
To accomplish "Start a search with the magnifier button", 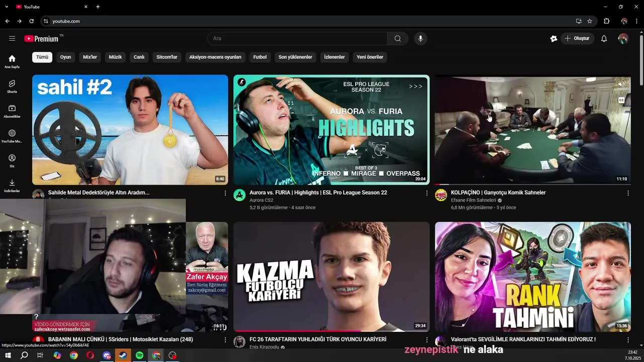I will pyautogui.click(x=397, y=39).
